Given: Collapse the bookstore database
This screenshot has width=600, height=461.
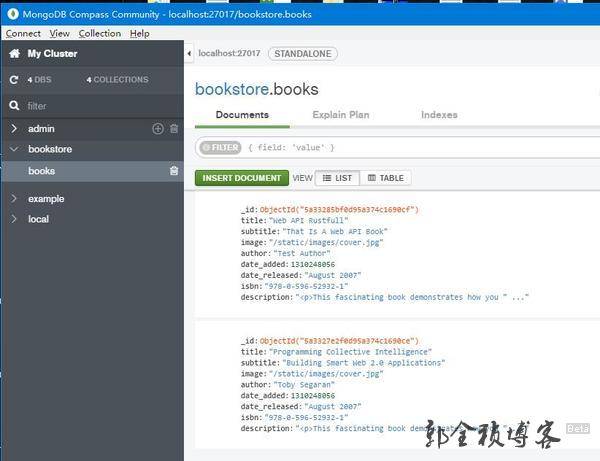Looking at the screenshot, I should click(14, 149).
